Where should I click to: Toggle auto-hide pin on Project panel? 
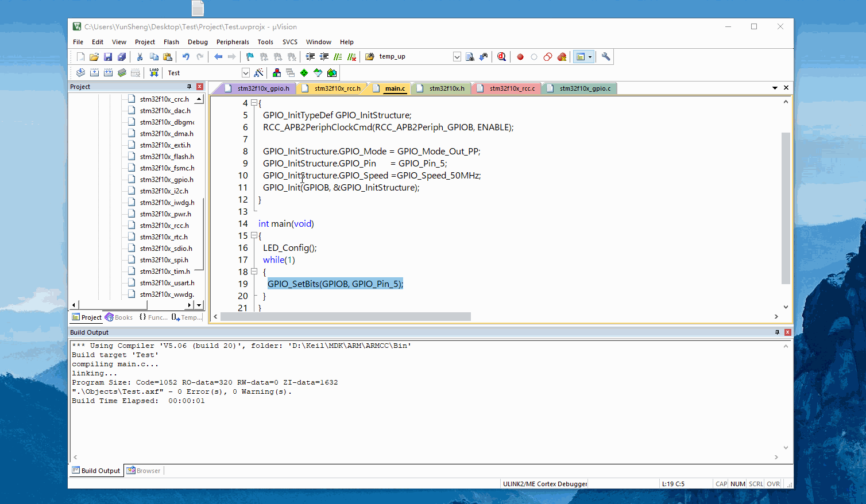pos(189,87)
